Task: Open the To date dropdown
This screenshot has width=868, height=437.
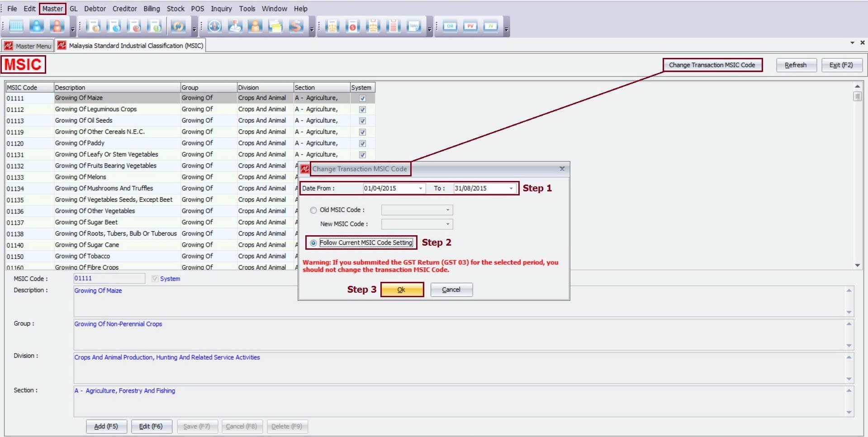Action: click(511, 189)
